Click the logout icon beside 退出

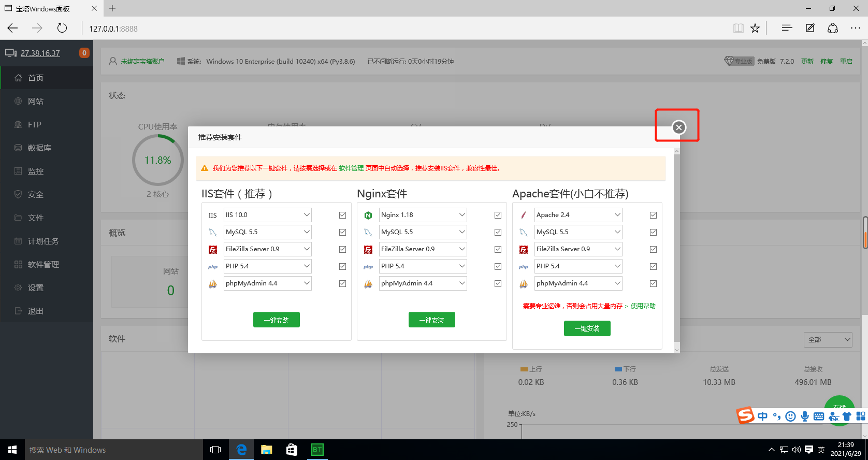(18, 311)
